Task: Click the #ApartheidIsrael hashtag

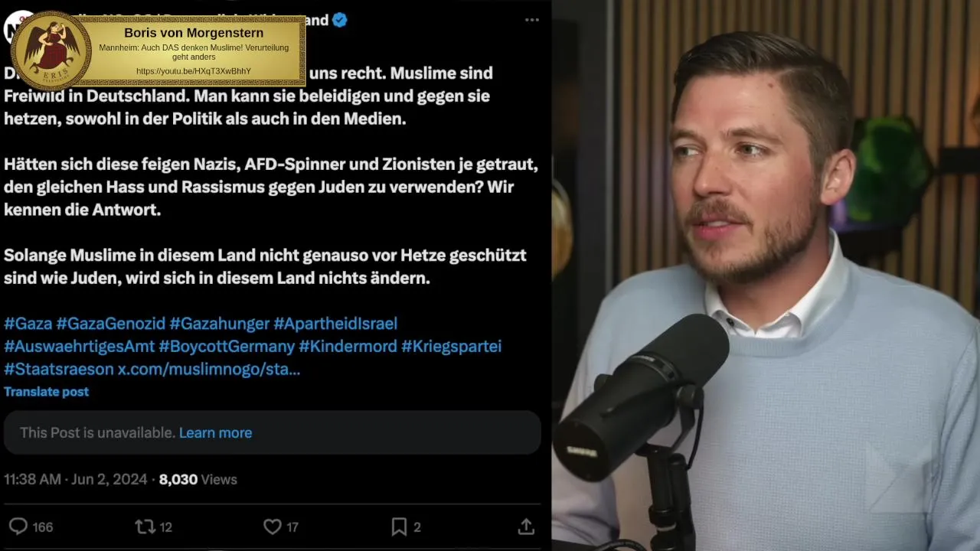Action: coord(335,323)
